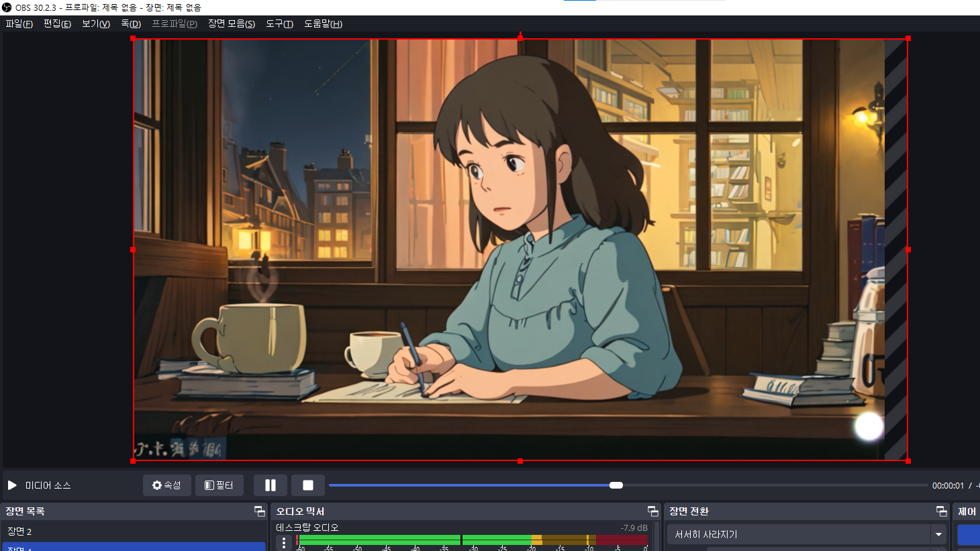Click the media seek slider handle

[616, 485]
